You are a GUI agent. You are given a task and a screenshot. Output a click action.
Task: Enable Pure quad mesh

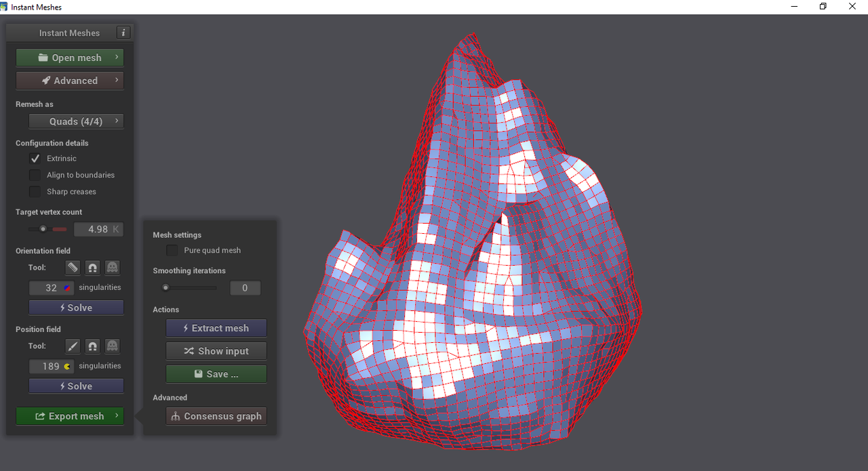tap(172, 250)
